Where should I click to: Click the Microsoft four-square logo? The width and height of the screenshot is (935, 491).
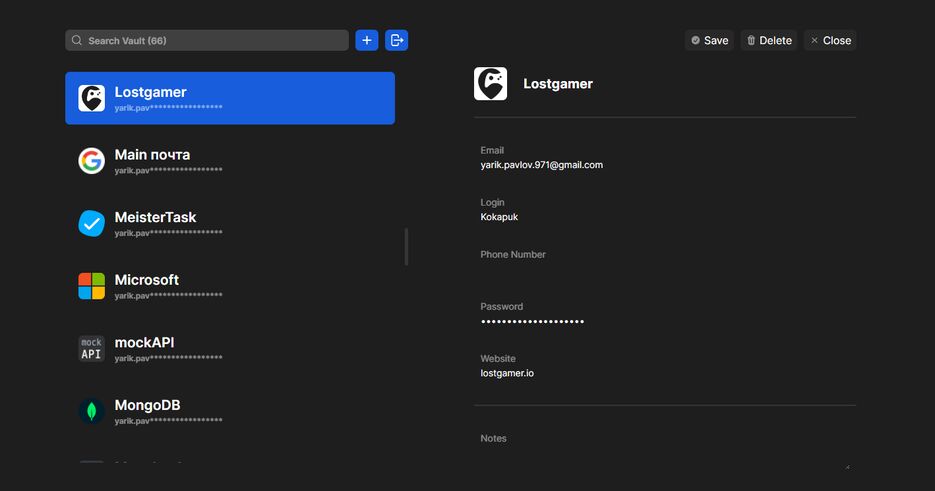91,286
